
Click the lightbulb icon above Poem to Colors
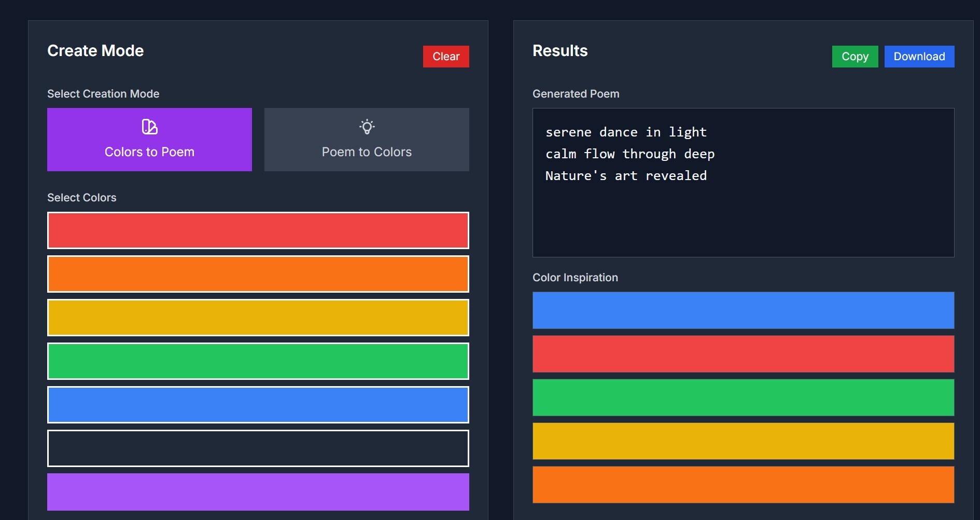(x=367, y=127)
